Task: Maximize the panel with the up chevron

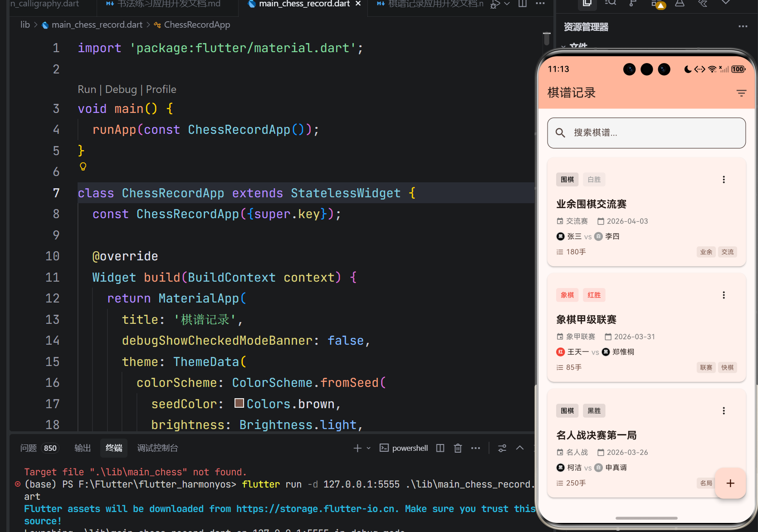Action: click(520, 448)
